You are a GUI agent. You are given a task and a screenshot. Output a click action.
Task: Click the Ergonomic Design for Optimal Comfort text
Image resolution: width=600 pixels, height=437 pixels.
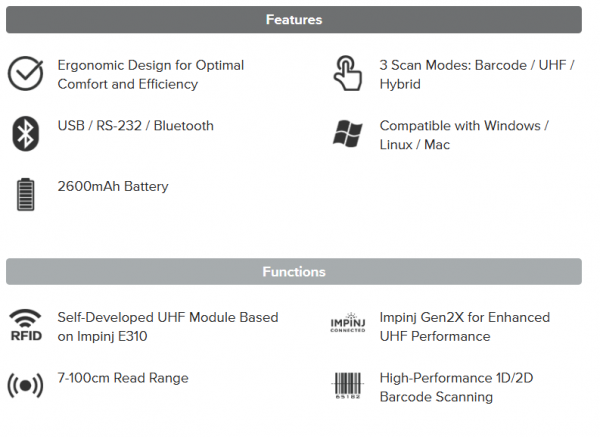pos(150,75)
